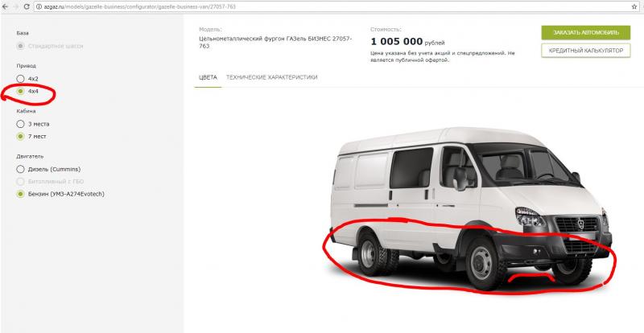Click the site info icon in address bar
The width and height of the screenshot is (644, 333).
(39, 7)
